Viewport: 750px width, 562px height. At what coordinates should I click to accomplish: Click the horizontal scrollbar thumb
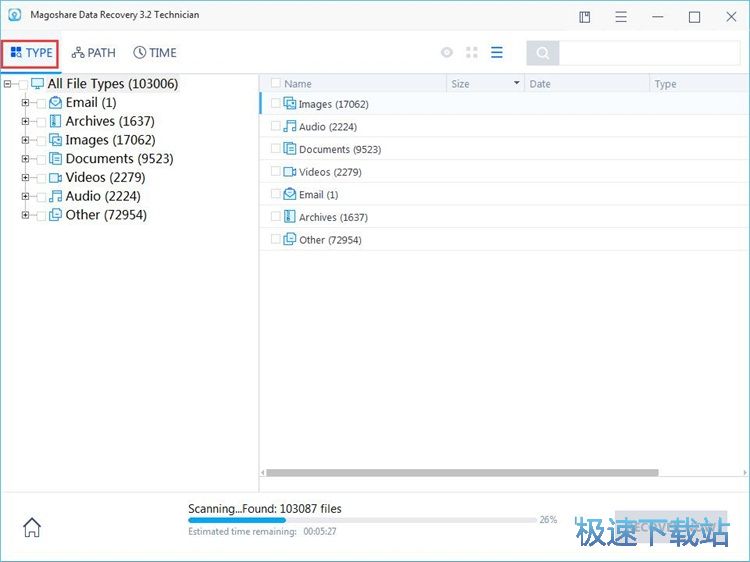coord(462,473)
